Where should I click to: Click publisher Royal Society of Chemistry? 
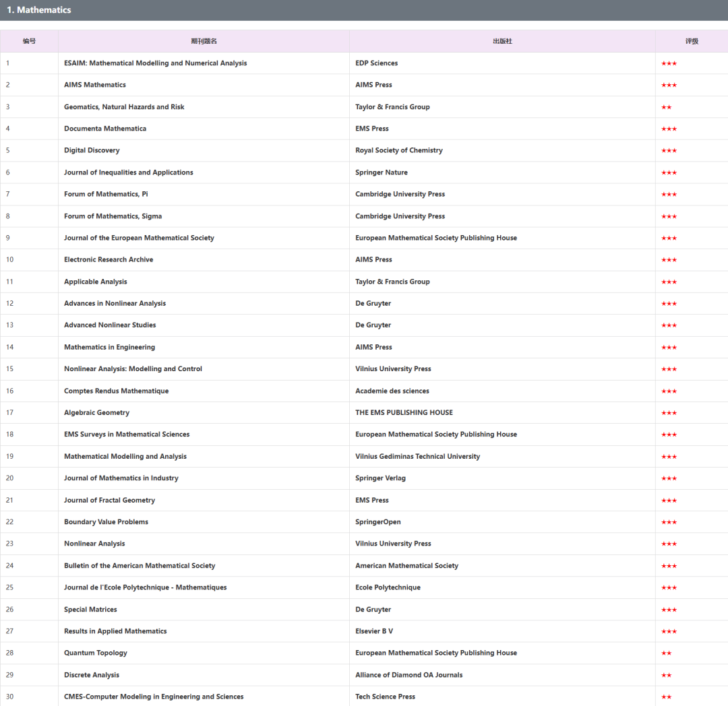pyautogui.click(x=399, y=150)
